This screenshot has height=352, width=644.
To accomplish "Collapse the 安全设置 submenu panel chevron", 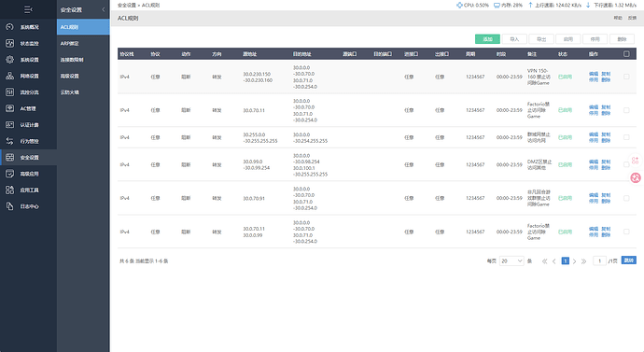I will point(103,9).
